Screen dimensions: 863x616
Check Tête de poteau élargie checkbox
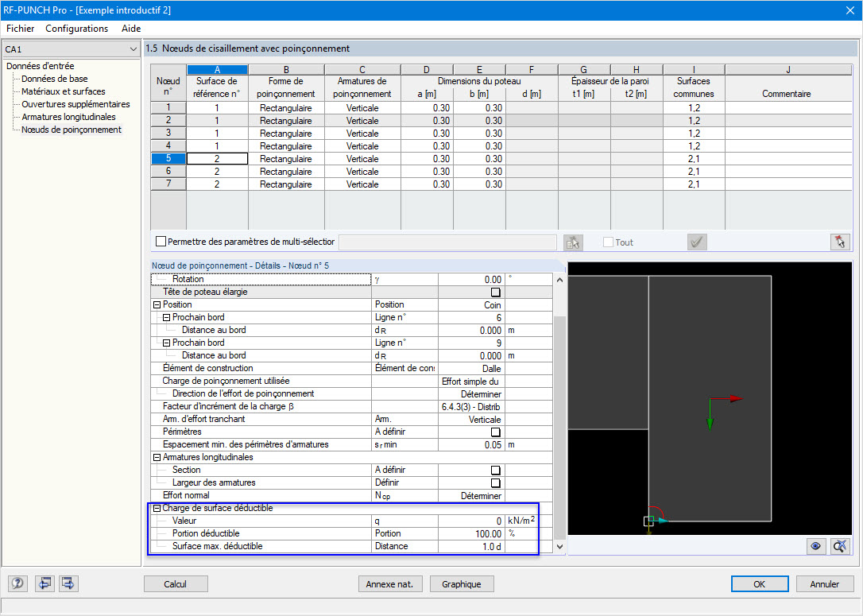pyautogui.click(x=495, y=293)
